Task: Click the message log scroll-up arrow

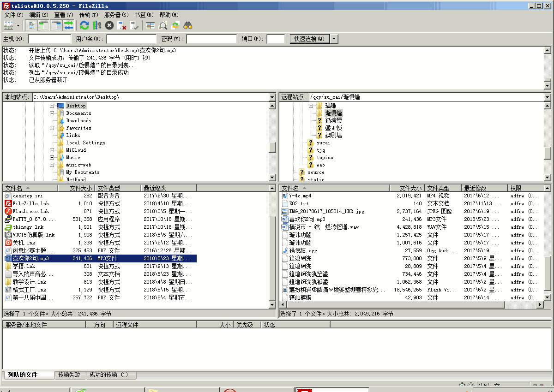Action: [548, 51]
